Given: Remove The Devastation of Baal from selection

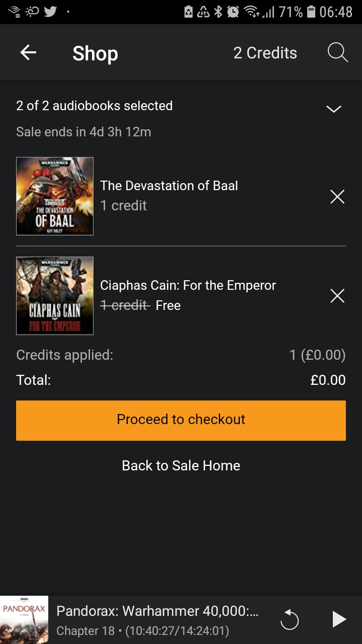Looking at the screenshot, I should 337,197.
